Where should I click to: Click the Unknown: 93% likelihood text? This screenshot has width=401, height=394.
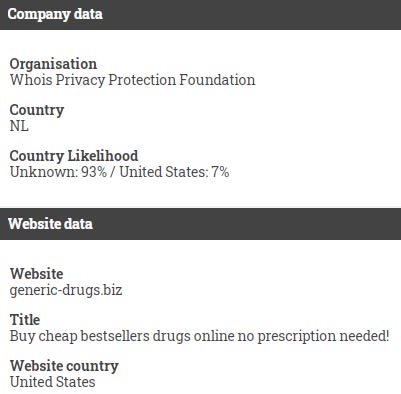coord(58,172)
